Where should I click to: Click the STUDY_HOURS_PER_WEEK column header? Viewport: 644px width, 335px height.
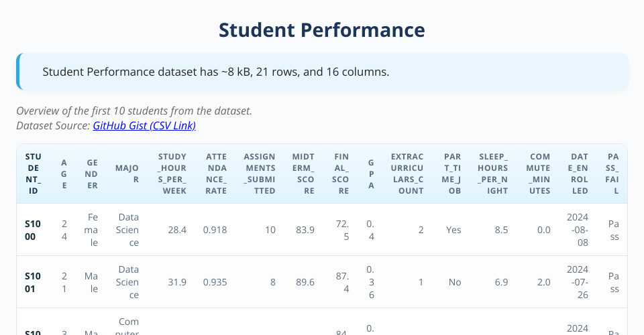[x=172, y=174]
